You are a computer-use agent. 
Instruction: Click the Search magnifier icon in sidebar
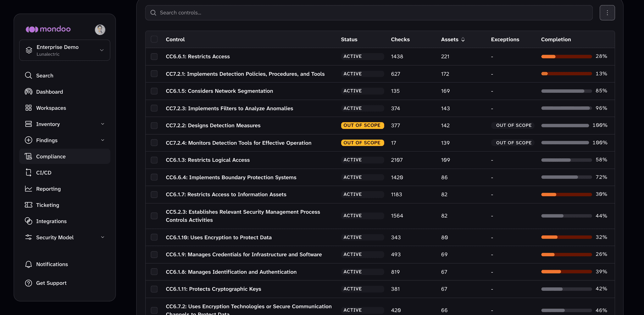tap(29, 75)
